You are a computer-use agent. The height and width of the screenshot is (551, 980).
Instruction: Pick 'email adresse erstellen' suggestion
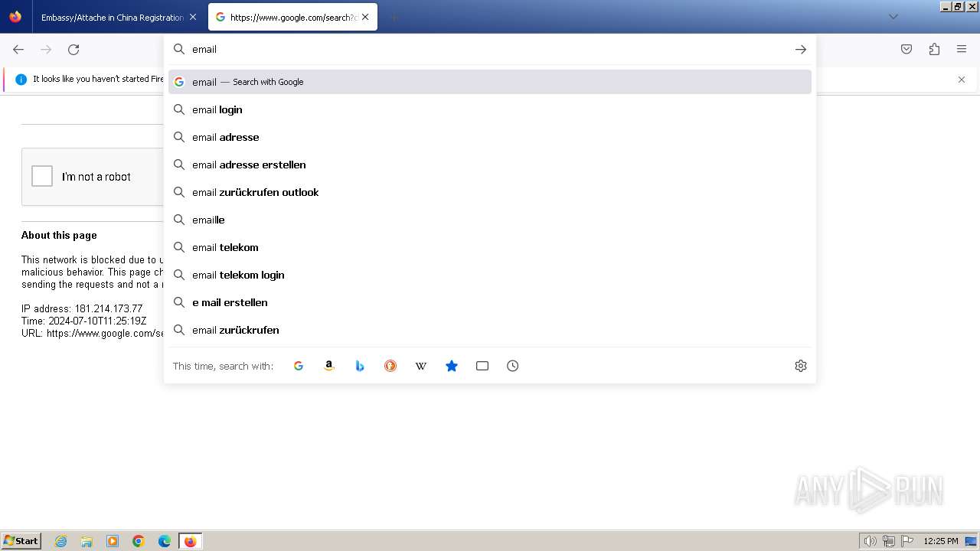tap(490, 165)
